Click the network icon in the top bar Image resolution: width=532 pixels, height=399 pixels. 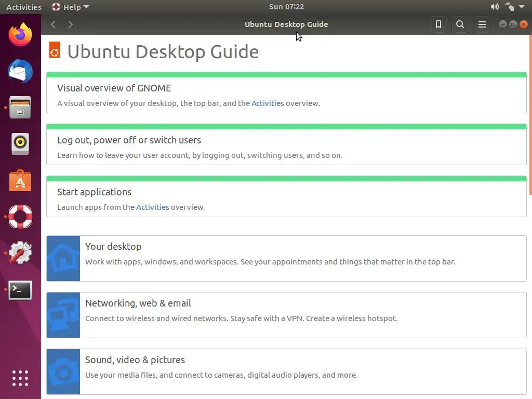[x=509, y=7]
